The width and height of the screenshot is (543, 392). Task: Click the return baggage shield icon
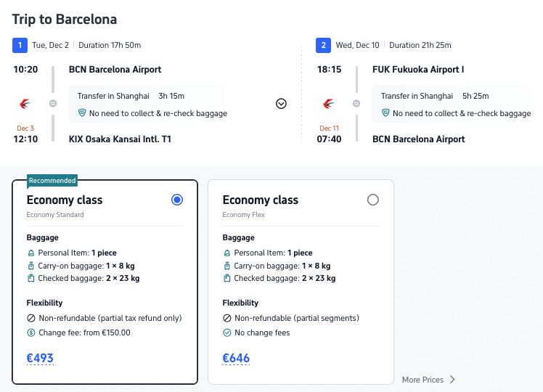click(x=386, y=113)
